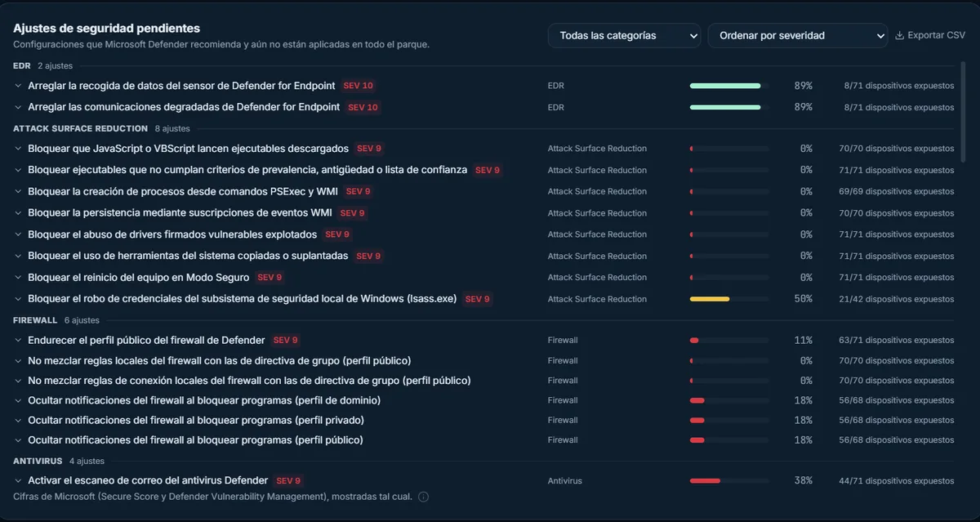Click the Attack Surface Reduction cell in lsass.exe row
Screen dimensions: 980x522
pyautogui.click(x=597, y=299)
